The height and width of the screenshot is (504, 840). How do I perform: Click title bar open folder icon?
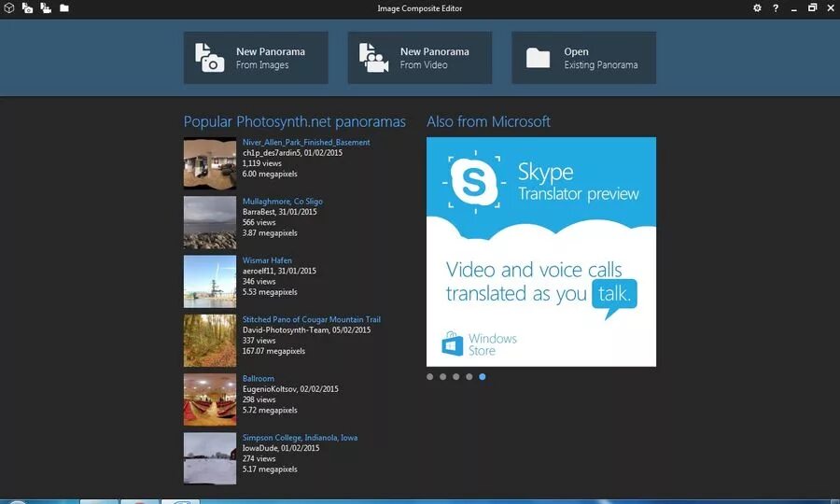click(x=64, y=8)
